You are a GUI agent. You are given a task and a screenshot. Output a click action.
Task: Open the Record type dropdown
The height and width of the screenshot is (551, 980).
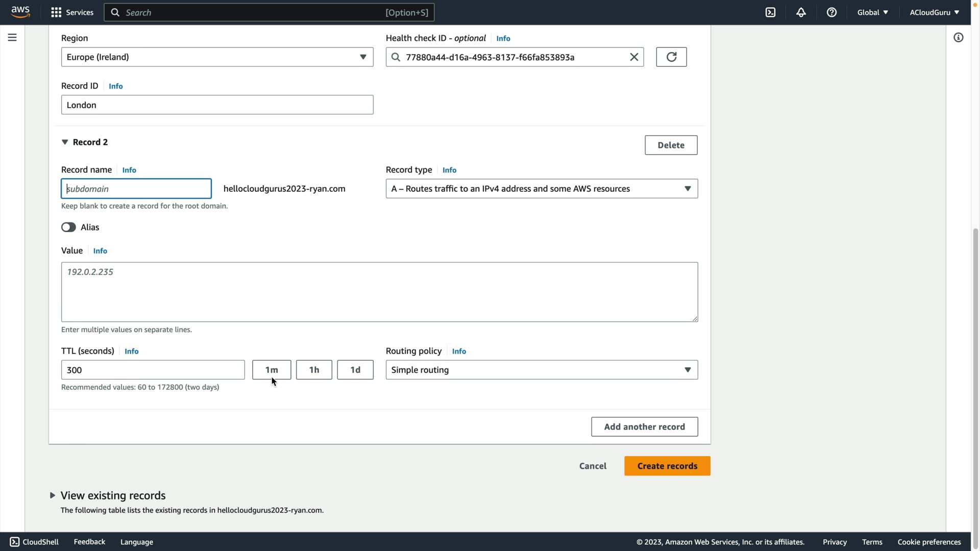pyautogui.click(x=542, y=189)
